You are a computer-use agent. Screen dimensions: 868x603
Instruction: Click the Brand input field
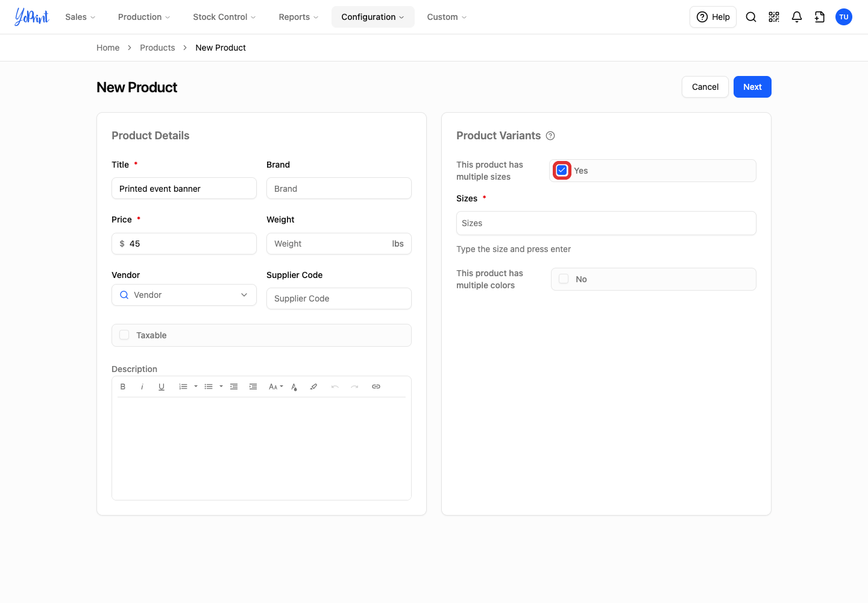point(339,188)
